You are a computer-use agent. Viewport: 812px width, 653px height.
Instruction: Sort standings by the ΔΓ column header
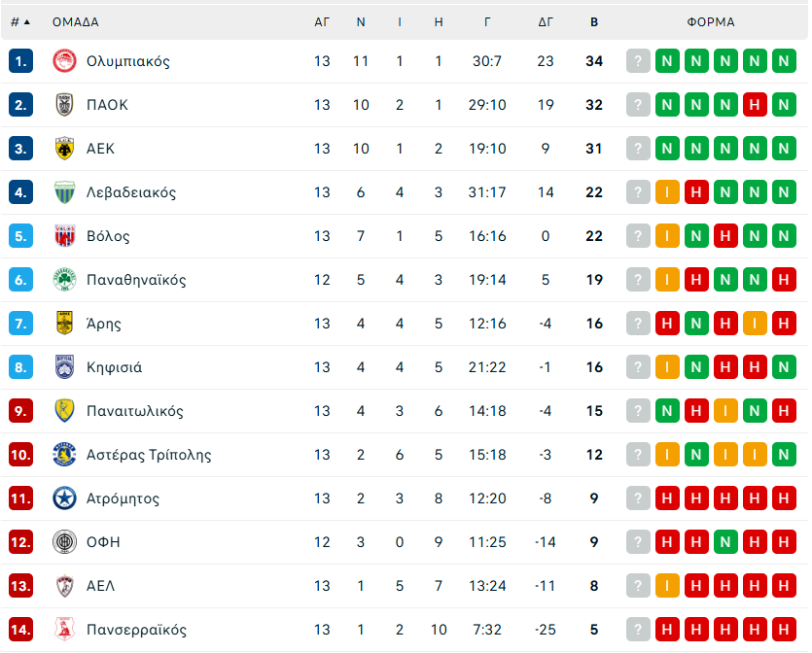pyautogui.click(x=546, y=21)
